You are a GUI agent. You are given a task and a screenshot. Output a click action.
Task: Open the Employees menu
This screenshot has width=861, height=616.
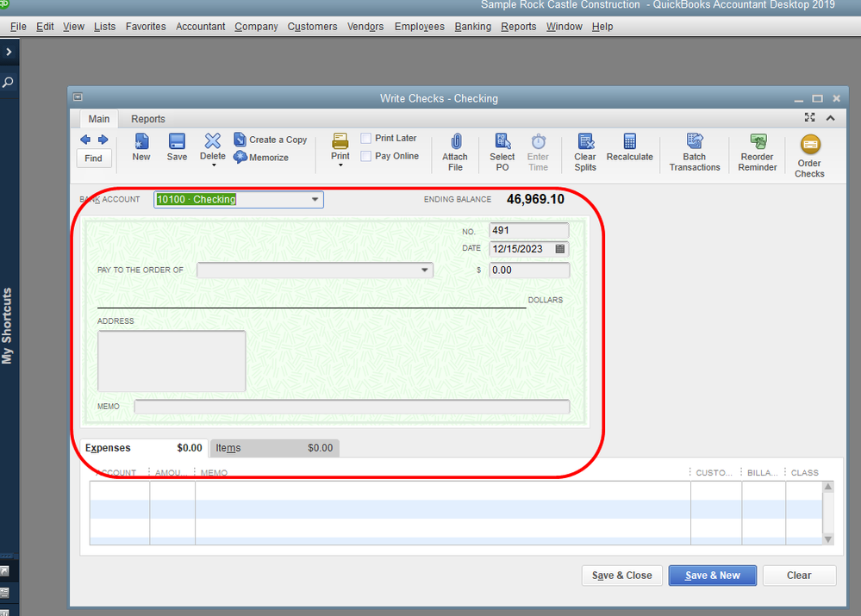[x=420, y=27]
